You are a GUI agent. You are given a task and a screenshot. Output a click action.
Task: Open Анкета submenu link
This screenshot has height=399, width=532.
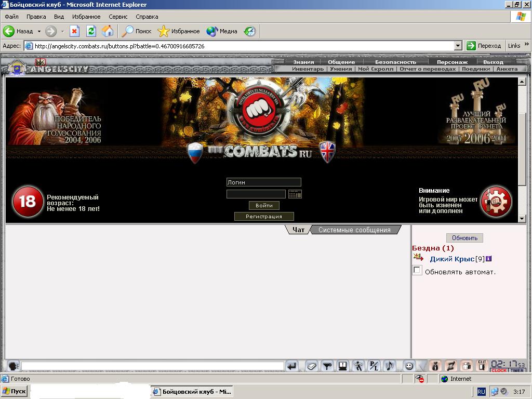pyautogui.click(x=507, y=69)
